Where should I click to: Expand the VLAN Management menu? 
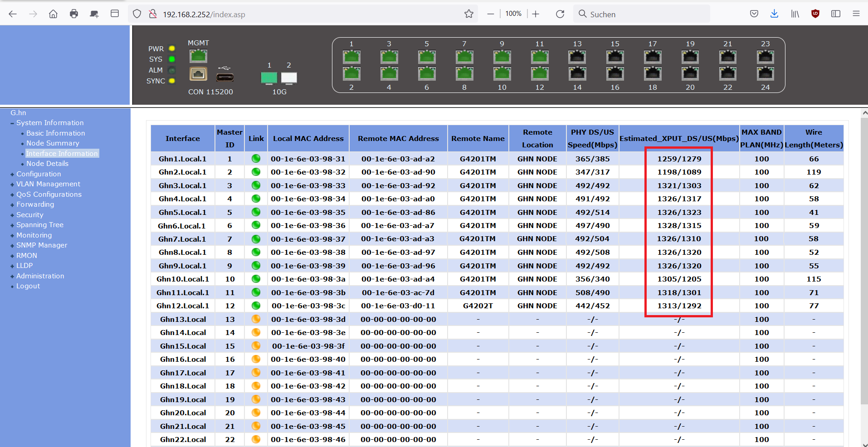[x=12, y=185]
